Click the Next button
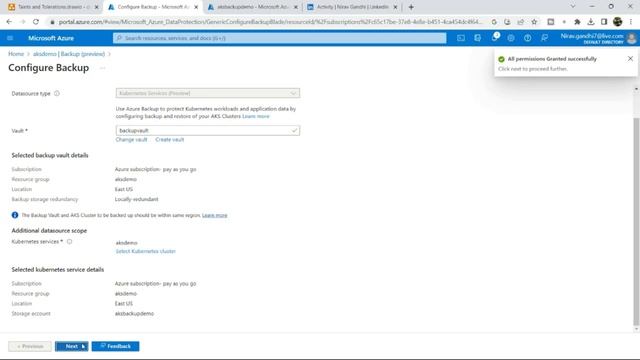 (x=71, y=346)
